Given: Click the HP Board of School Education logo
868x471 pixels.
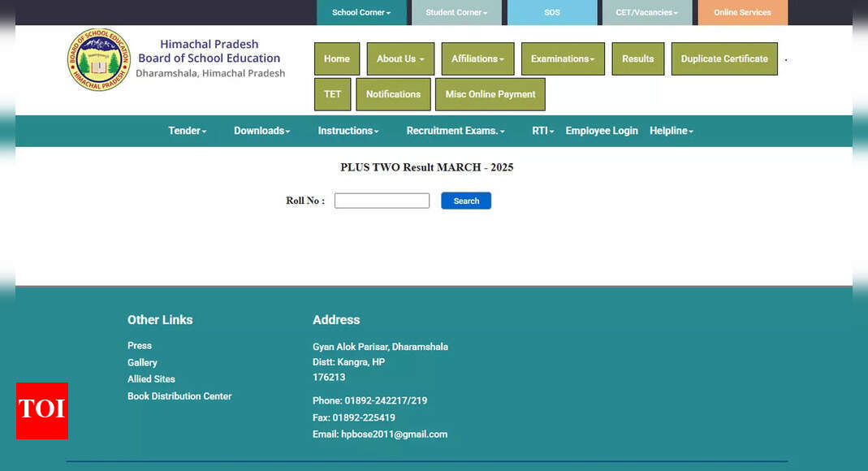Looking at the screenshot, I should tap(98, 59).
